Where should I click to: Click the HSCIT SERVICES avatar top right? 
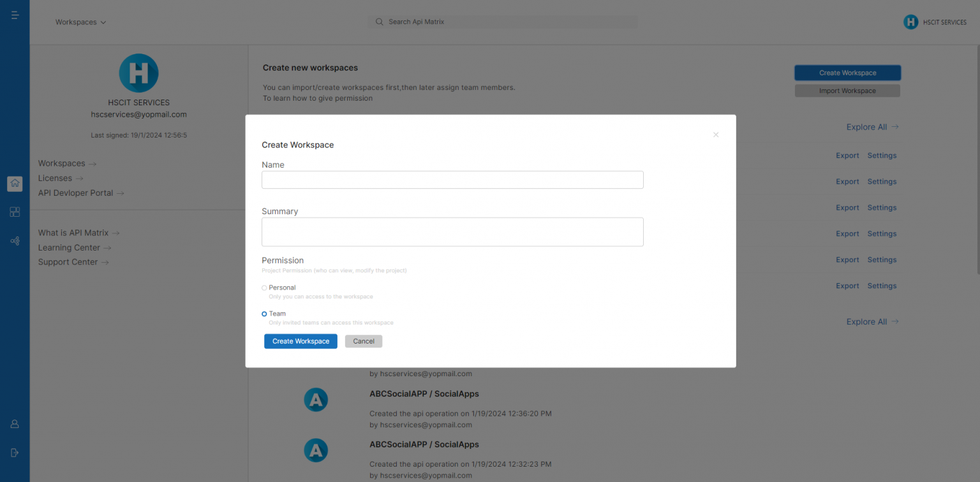click(x=911, y=21)
